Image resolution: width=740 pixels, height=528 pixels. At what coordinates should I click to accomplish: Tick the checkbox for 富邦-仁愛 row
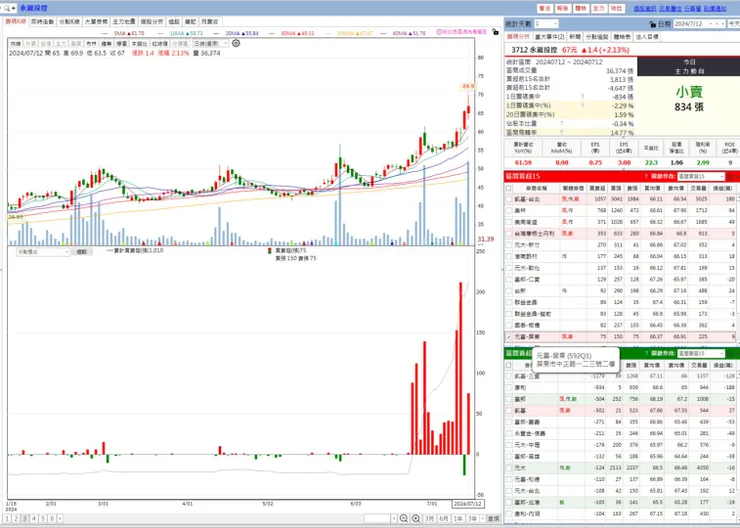(509, 279)
